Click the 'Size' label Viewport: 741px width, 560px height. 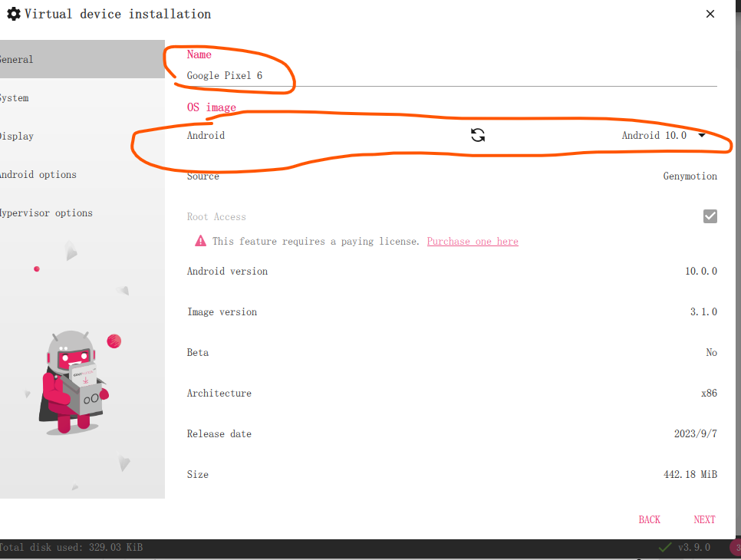coord(198,474)
